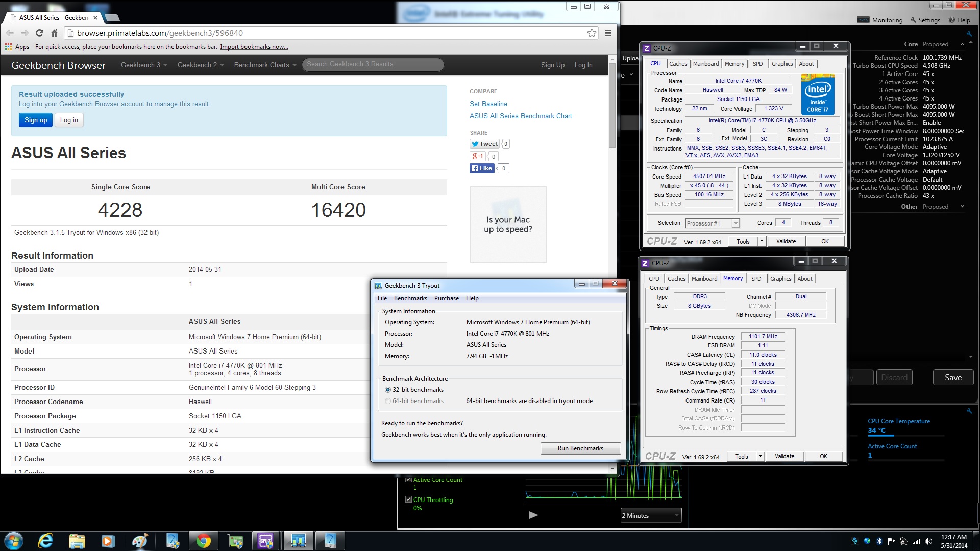Open Purchase menu in Geekbench Tryout

click(447, 298)
